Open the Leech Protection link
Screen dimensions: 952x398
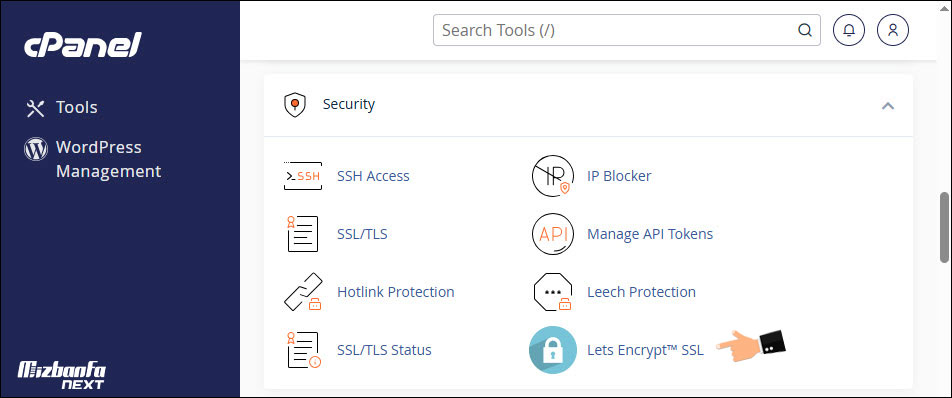coord(641,292)
